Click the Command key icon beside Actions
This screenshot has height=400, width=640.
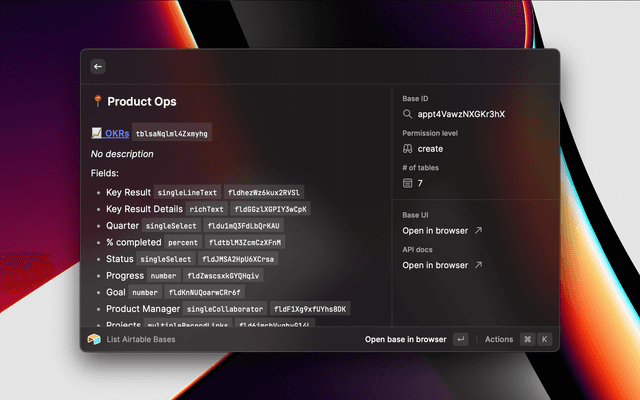point(527,339)
